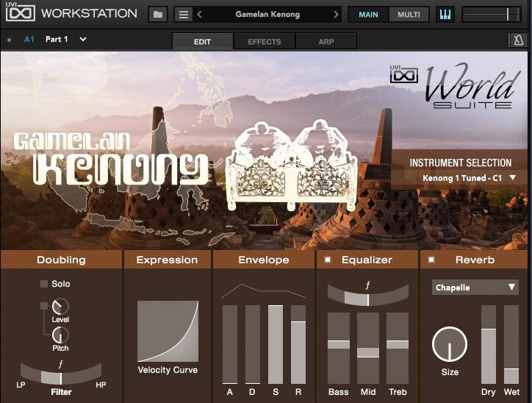Adjust the Doubling Filter LP/HP slider

pyautogui.click(x=61, y=374)
